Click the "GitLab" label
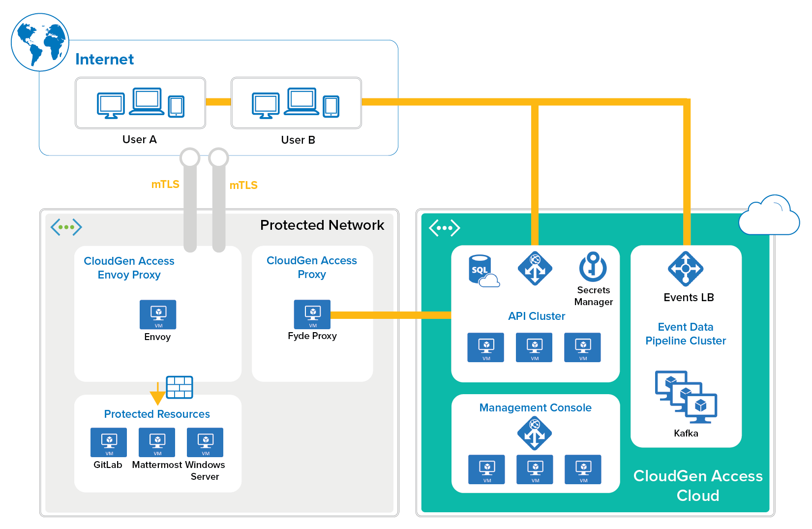Viewport: 812px width, 529px height. (x=108, y=465)
